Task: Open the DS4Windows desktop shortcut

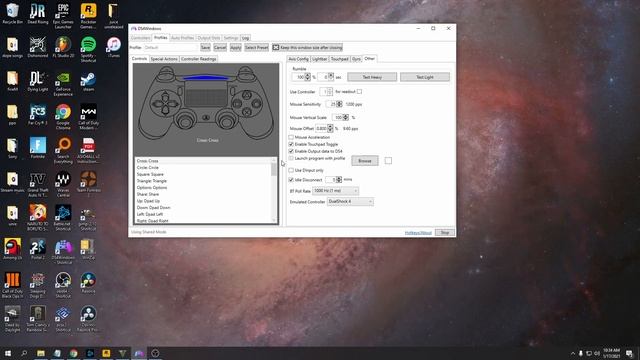Action: pyautogui.click(x=63, y=251)
